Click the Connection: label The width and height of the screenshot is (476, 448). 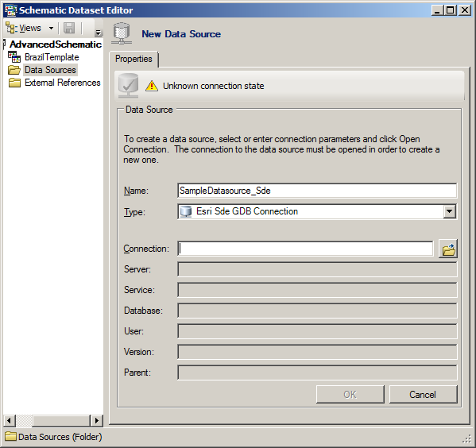(146, 249)
